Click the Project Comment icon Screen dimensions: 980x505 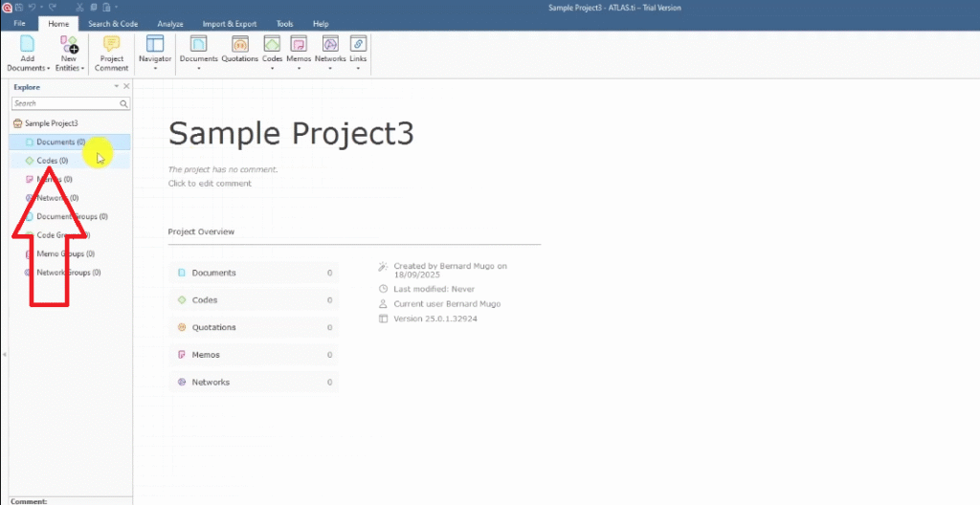point(112,46)
